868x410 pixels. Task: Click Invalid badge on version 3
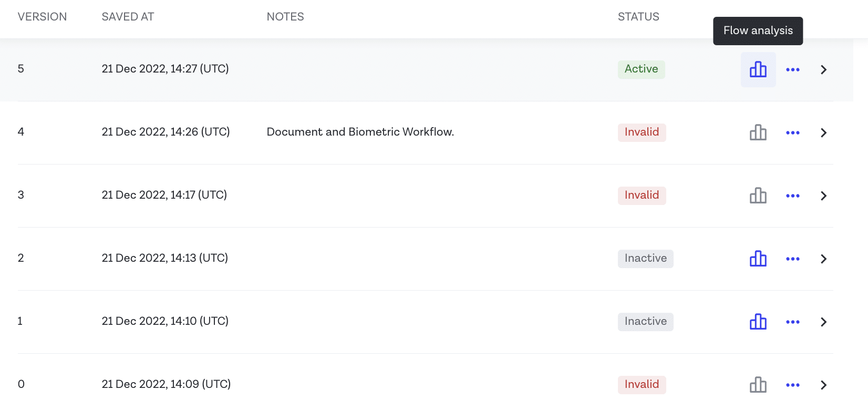click(642, 195)
